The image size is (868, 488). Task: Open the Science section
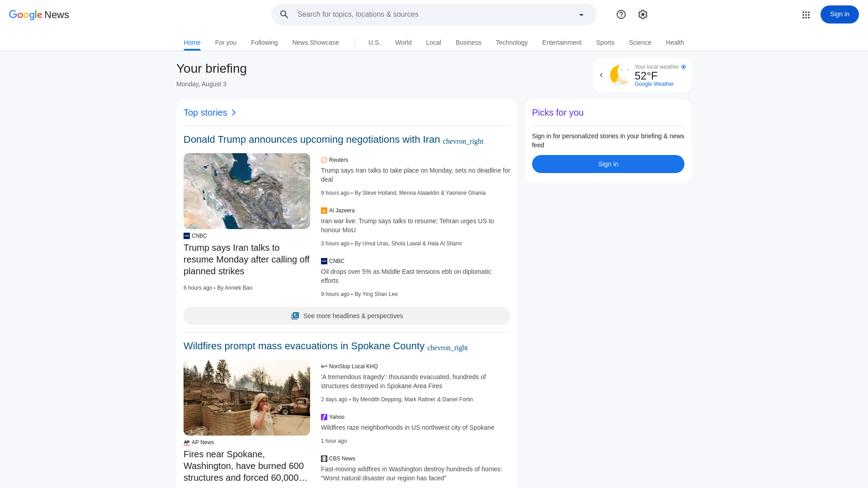640,42
